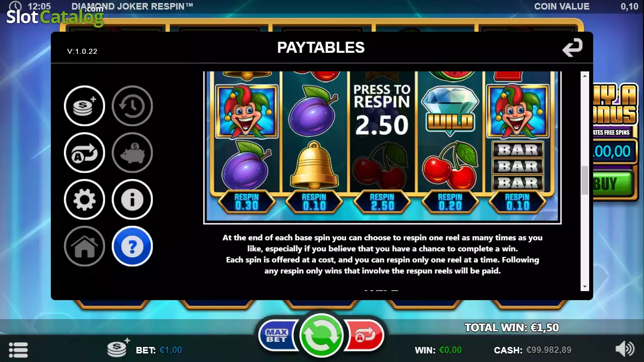
Task: Open the game history clock icon
Action: coord(132,106)
